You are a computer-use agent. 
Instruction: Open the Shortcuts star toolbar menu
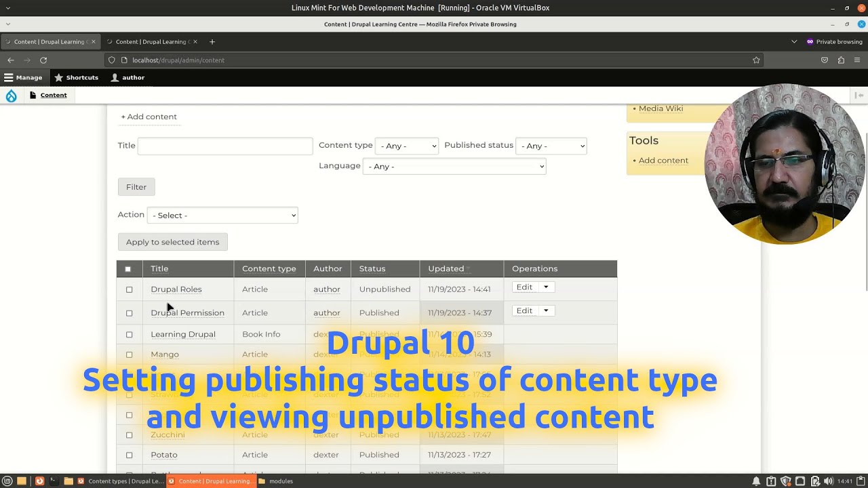[x=77, y=77]
